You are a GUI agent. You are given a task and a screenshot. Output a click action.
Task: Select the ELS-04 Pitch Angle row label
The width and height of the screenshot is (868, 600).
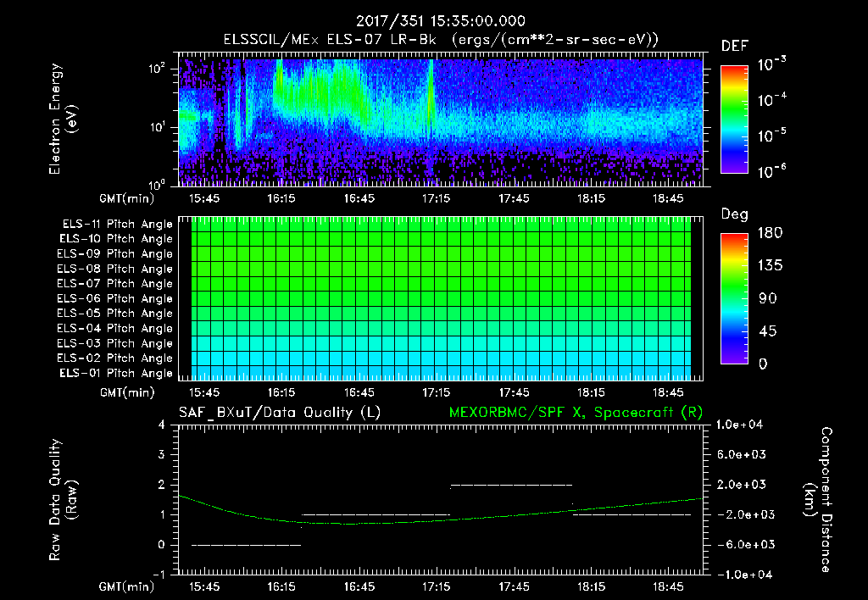(114, 328)
